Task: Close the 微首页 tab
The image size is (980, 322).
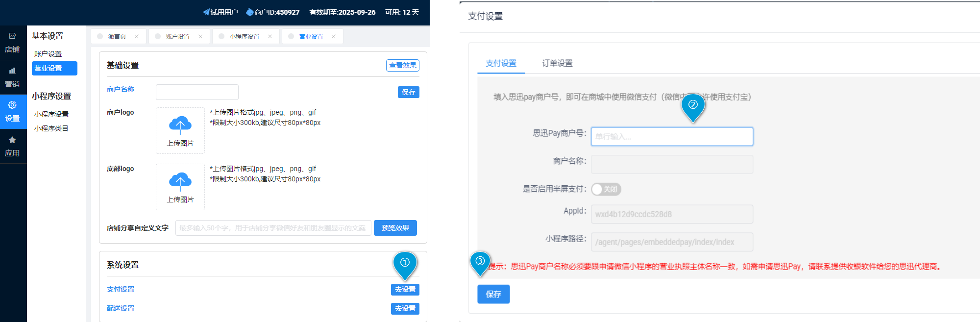Action: (137, 37)
